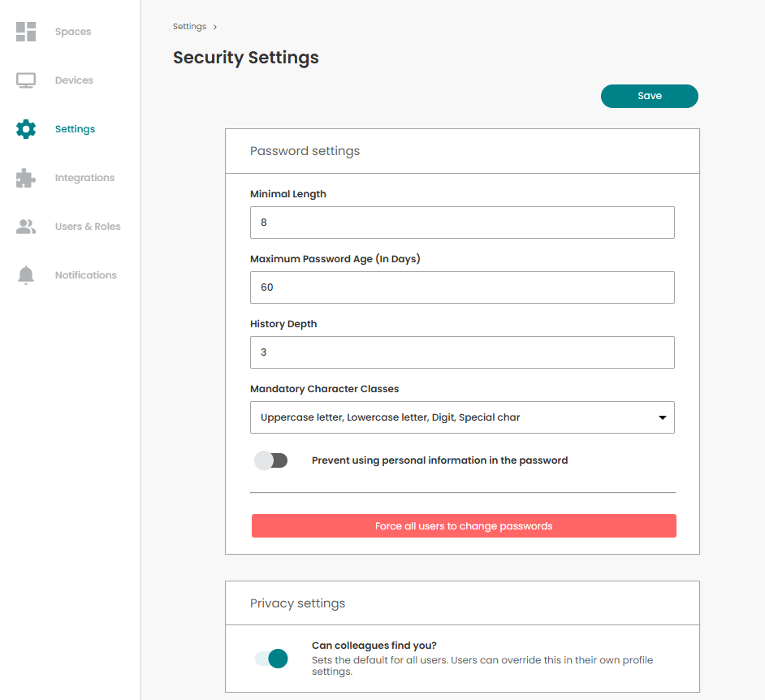Click the Settings breadcrumb link
The image size is (765, 700).
[x=189, y=26]
